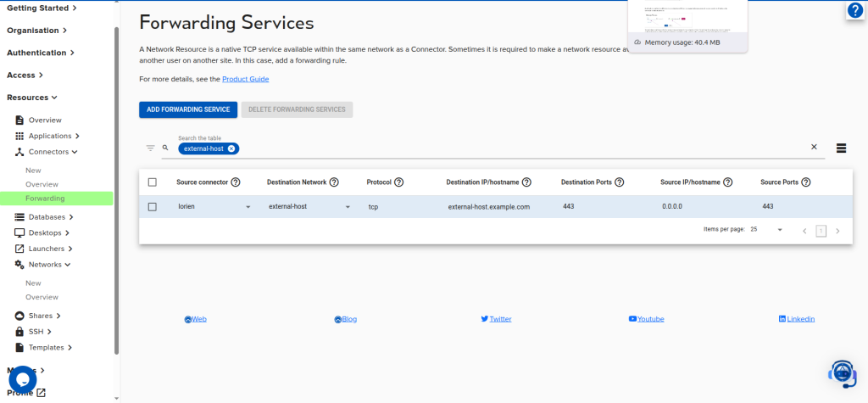Expand the Access menu
Viewport: 868px width, 403px height.
coord(25,75)
